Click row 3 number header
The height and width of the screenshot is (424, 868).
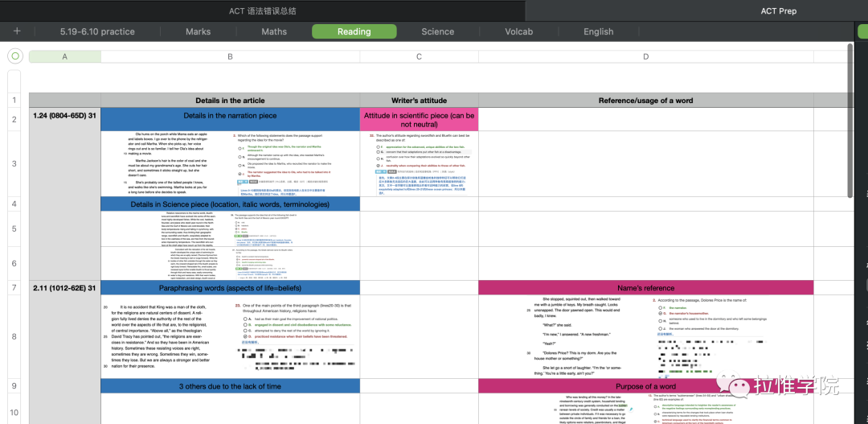coord(14,163)
